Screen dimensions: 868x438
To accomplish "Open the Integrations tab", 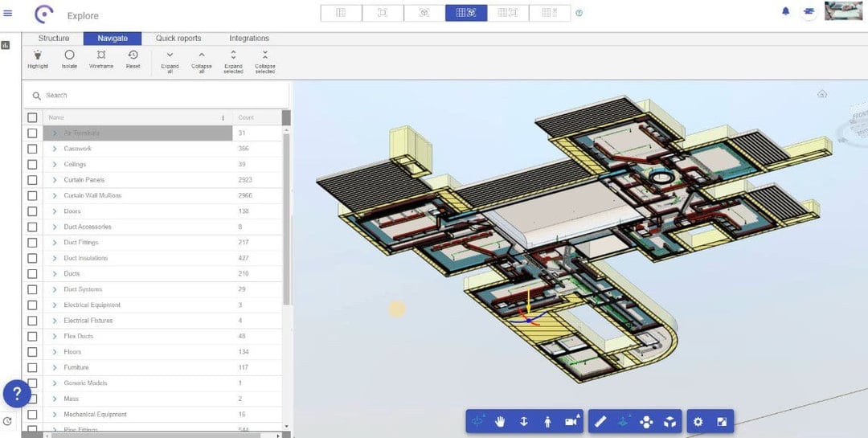I will [249, 39].
